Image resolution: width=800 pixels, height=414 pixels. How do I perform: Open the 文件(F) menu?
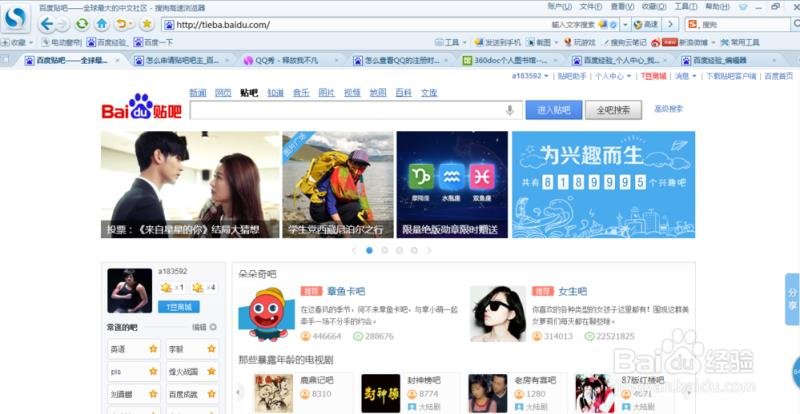tap(591, 7)
